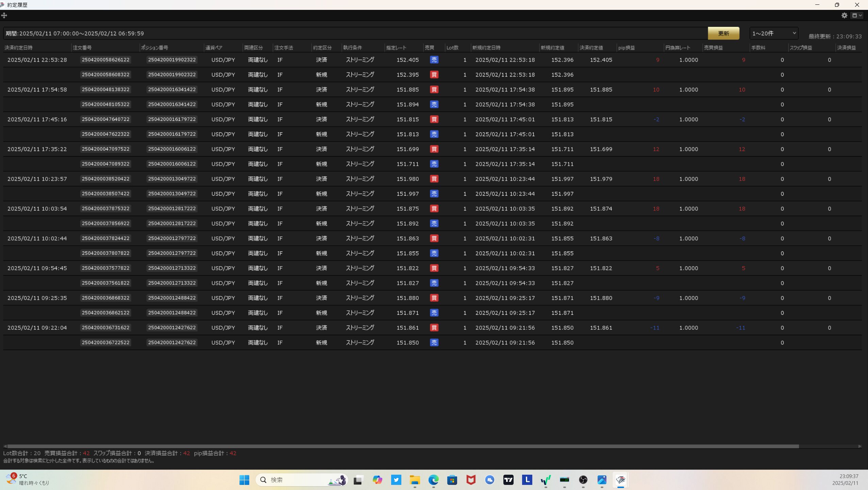
Task: Open Microsoft Edge from taskbar
Action: [x=433, y=480]
